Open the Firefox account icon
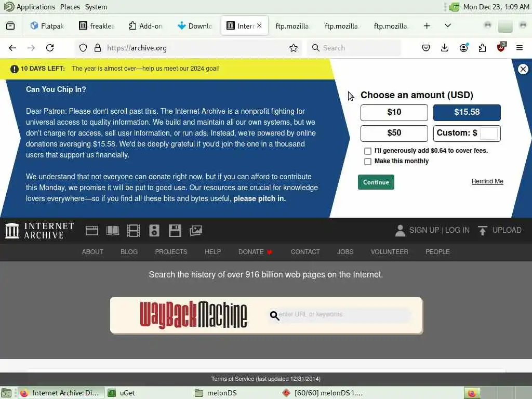The image size is (532, 399). (x=463, y=48)
